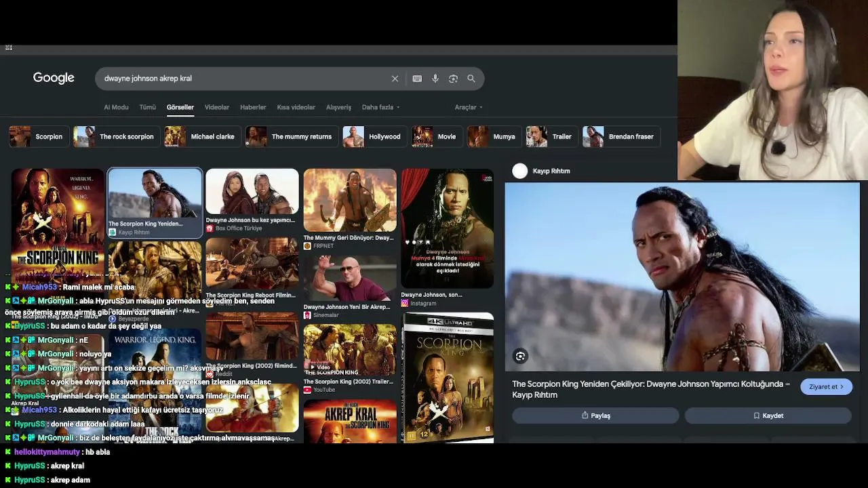
Task: Click the Google logo
Action: coord(54,78)
